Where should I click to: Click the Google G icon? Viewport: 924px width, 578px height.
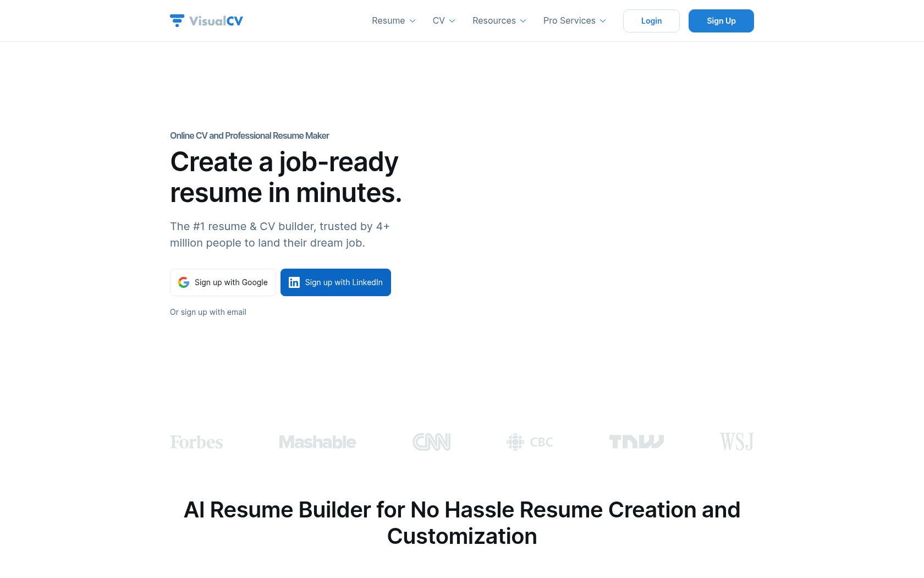tap(184, 282)
